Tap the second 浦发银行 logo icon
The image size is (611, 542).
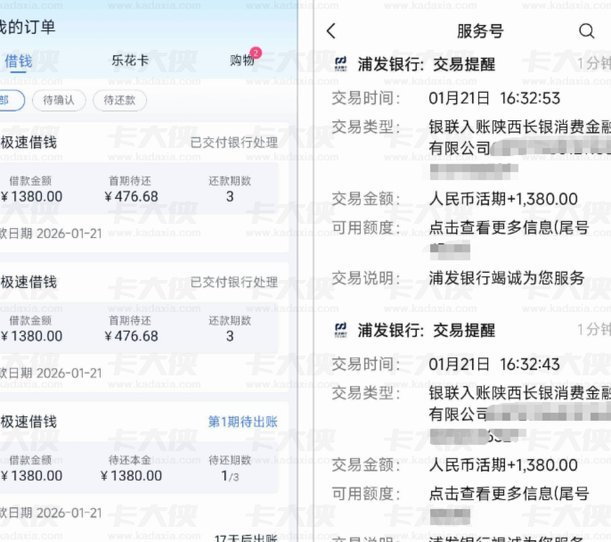pos(341,330)
